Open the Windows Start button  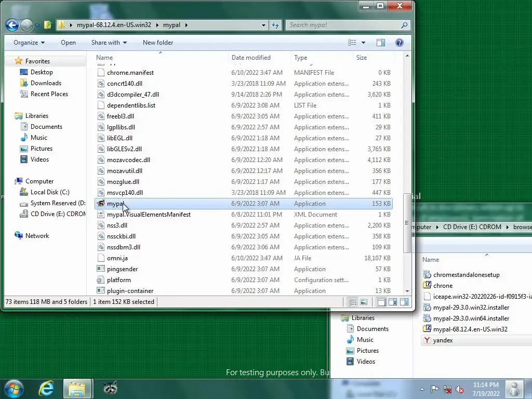click(14, 389)
